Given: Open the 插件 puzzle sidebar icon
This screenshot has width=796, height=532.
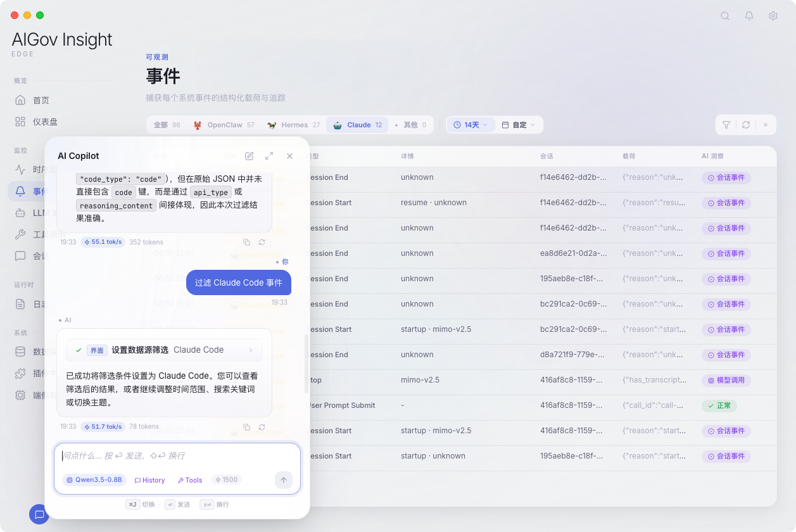Looking at the screenshot, I should click(20, 373).
